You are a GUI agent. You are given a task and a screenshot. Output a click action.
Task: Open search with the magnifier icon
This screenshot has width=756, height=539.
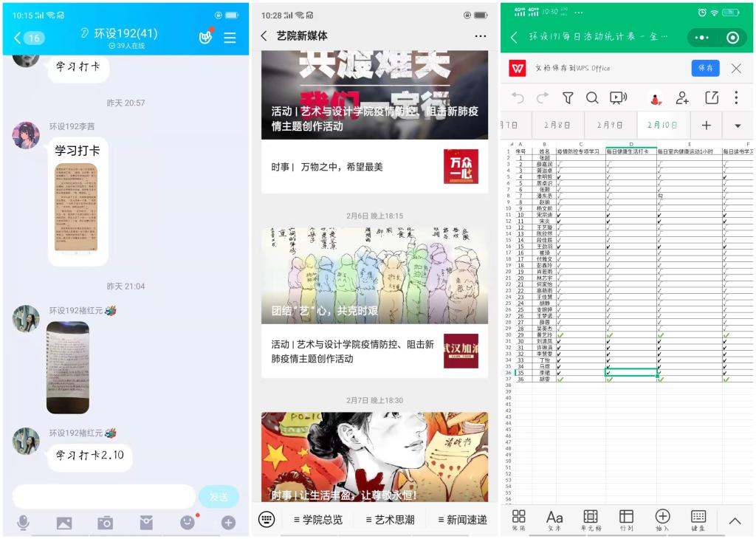[x=592, y=98]
